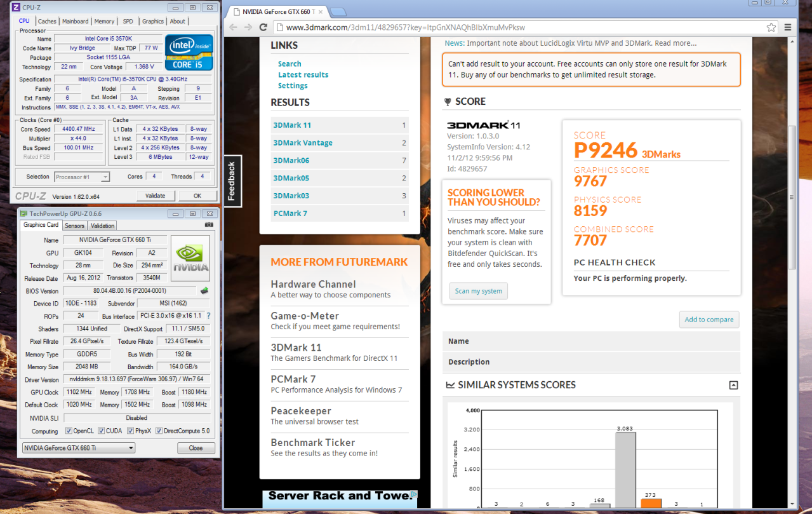Toggle the OpenCL checkbox
Image resolution: width=812 pixels, height=514 pixels.
coord(69,431)
